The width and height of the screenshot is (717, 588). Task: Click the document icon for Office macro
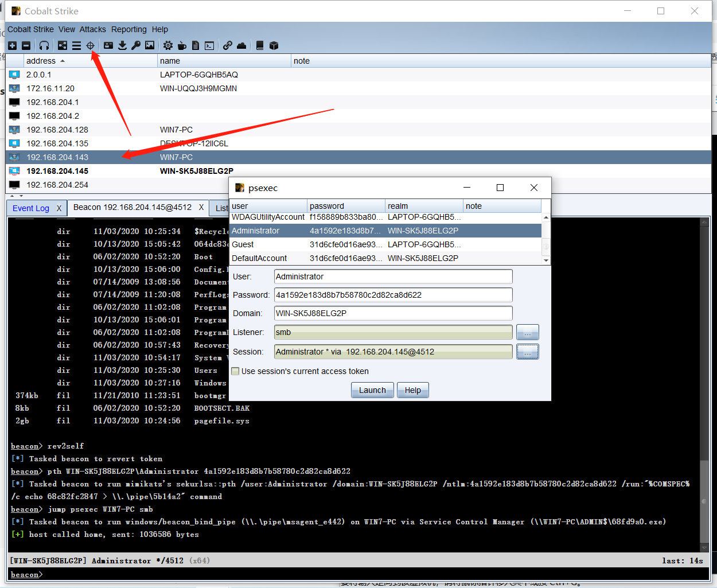click(x=196, y=45)
